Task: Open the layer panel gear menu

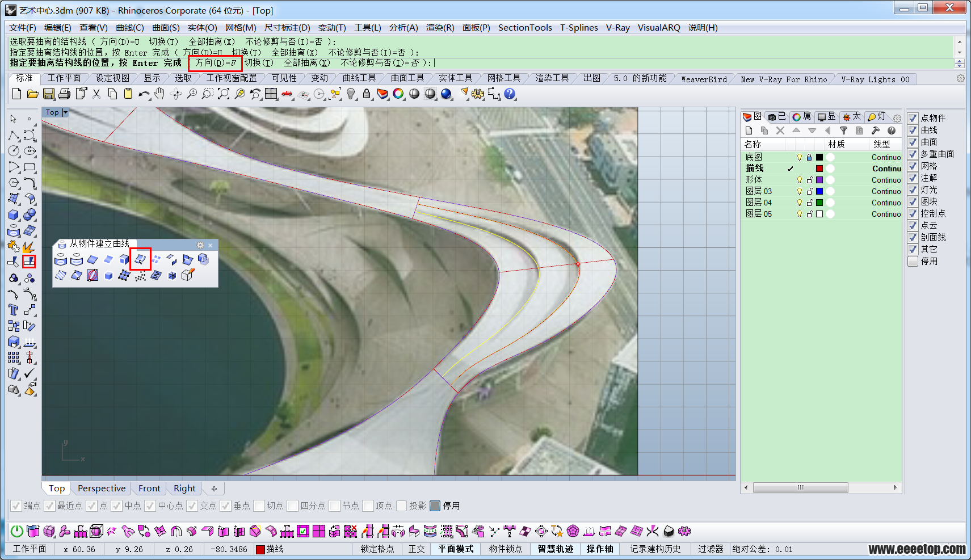Action: pos(897,118)
